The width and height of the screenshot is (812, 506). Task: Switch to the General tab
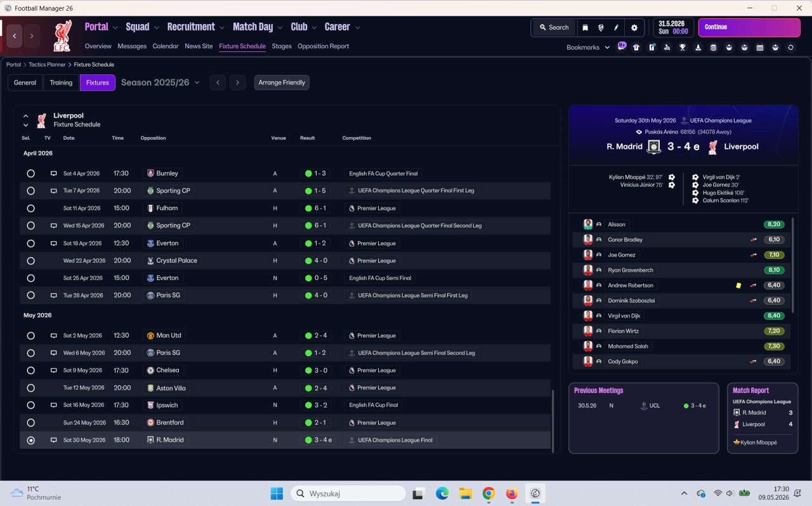click(x=25, y=83)
